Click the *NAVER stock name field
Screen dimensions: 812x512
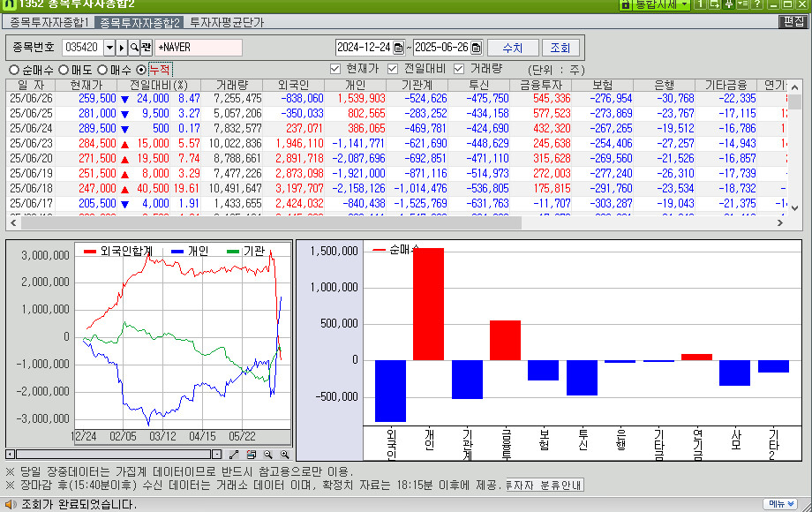199,47
